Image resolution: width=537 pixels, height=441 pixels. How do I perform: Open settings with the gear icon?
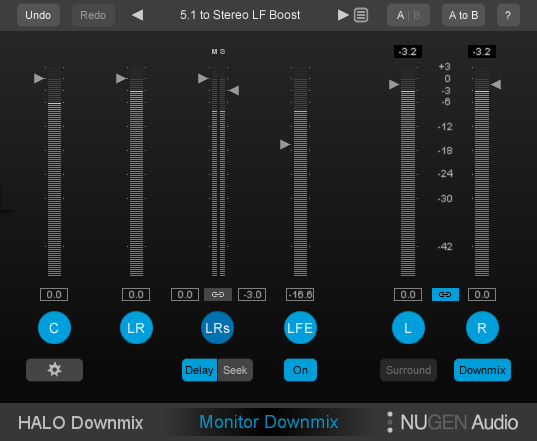tap(54, 370)
